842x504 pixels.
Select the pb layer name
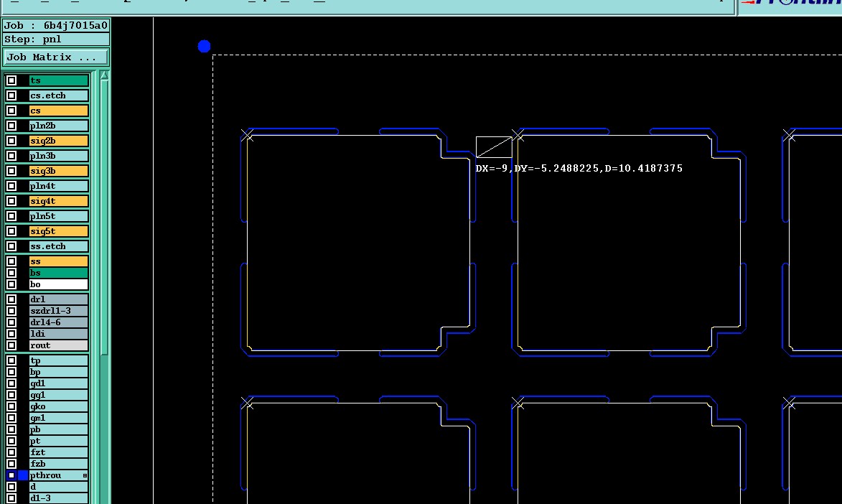59,429
